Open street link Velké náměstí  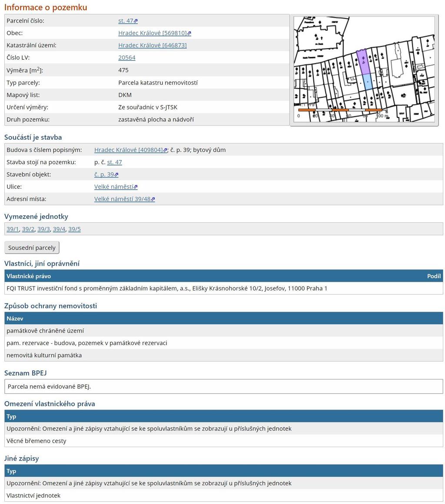[113, 187]
